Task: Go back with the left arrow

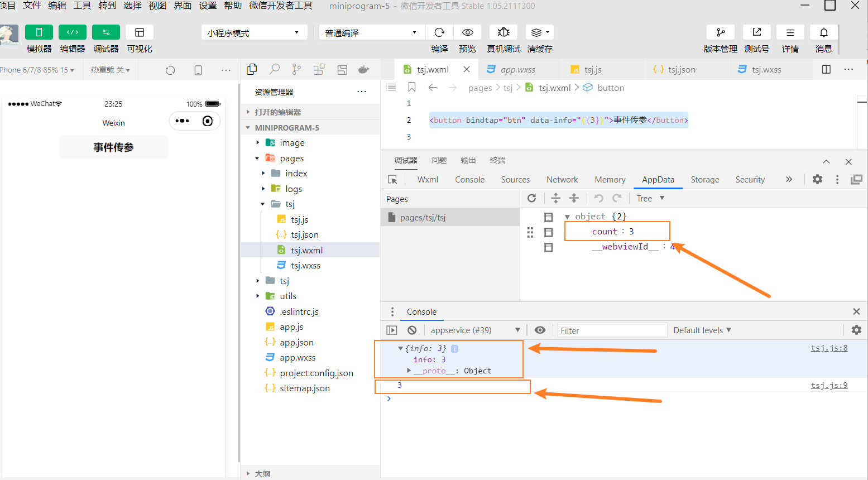Action: coord(433,88)
